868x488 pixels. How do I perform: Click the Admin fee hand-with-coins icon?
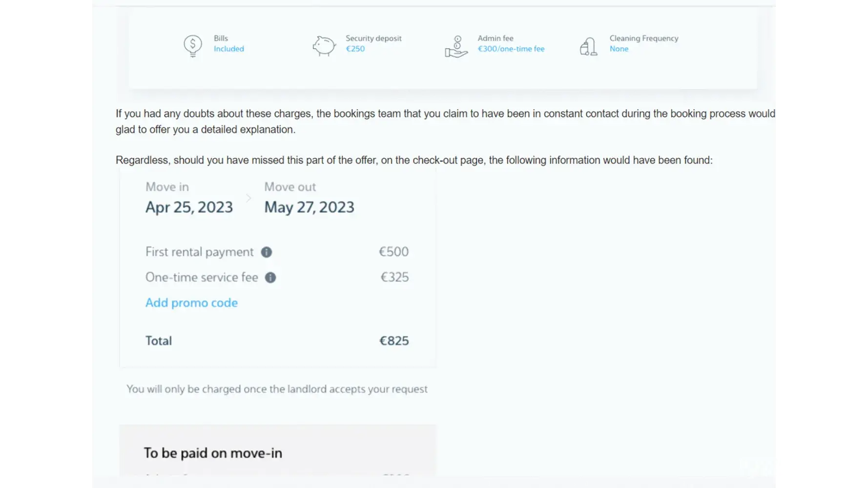[x=456, y=47]
